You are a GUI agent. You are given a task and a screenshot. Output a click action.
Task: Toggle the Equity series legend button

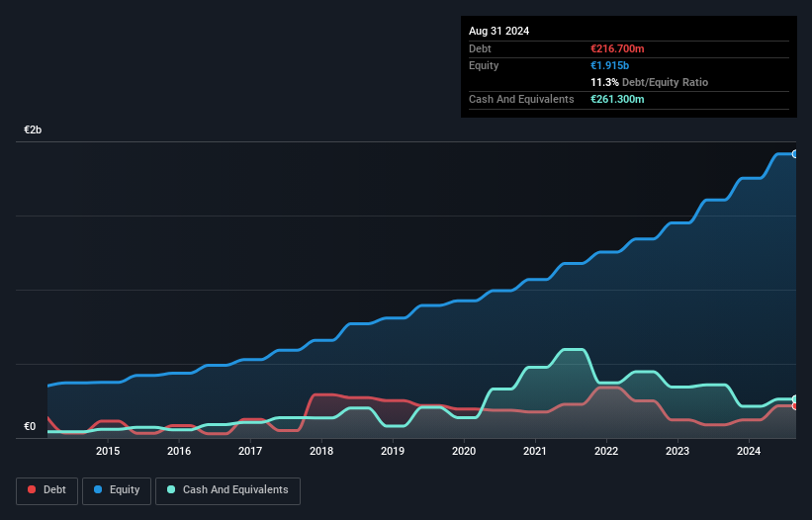pos(117,490)
